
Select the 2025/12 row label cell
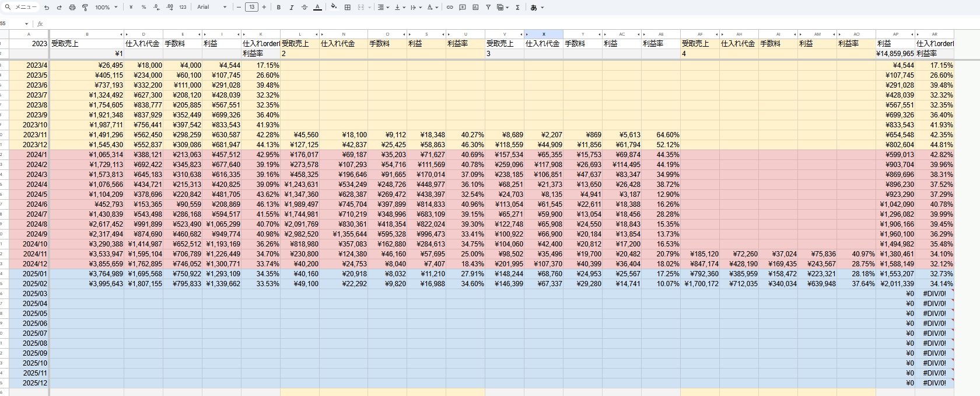pyautogui.click(x=29, y=383)
